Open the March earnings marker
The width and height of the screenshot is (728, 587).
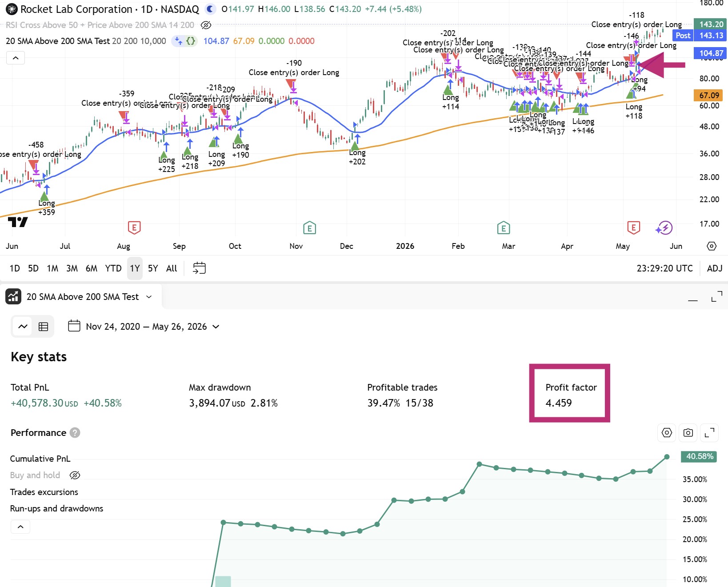(x=503, y=228)
